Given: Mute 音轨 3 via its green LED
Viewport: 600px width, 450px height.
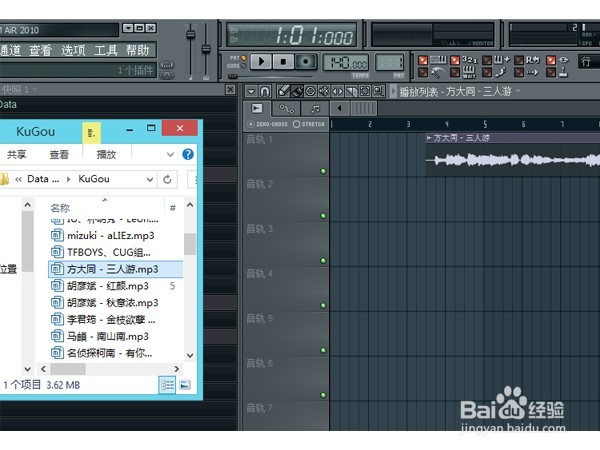Looking at the screenshot, I should tap(323, 261).
